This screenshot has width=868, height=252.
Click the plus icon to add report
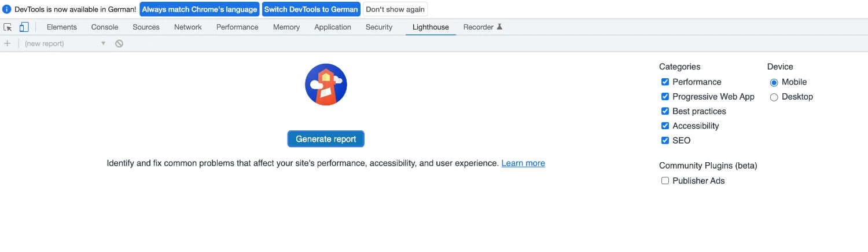pyautogui.click(x=8, y=43)
